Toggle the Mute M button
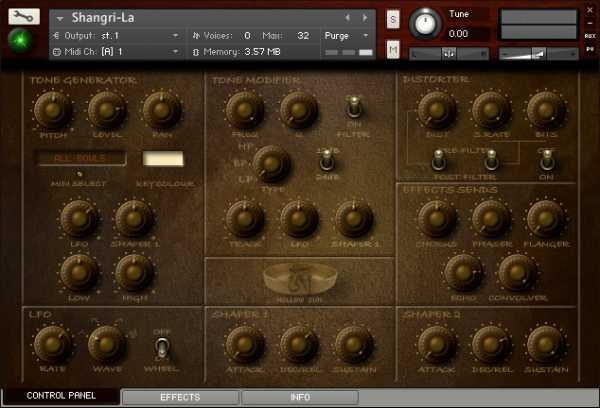This screenshot has height=408, width=600. click(x=393, y=49)
